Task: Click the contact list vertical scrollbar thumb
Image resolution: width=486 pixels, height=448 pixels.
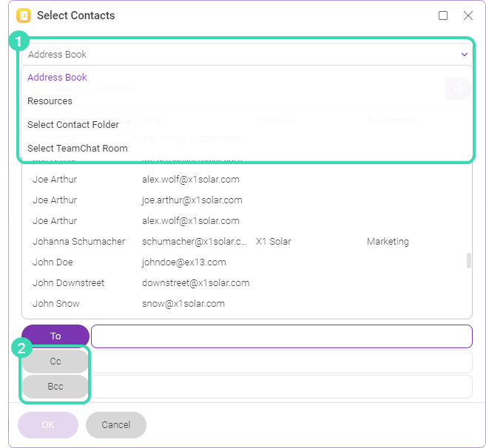Action: coord(469,260)
